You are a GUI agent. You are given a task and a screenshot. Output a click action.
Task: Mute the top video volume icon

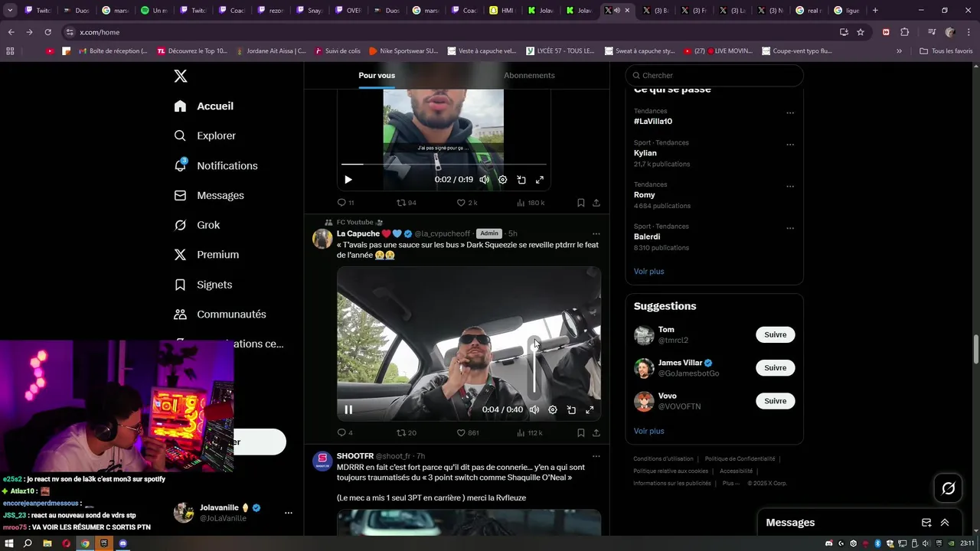click(x=484, y=180)
